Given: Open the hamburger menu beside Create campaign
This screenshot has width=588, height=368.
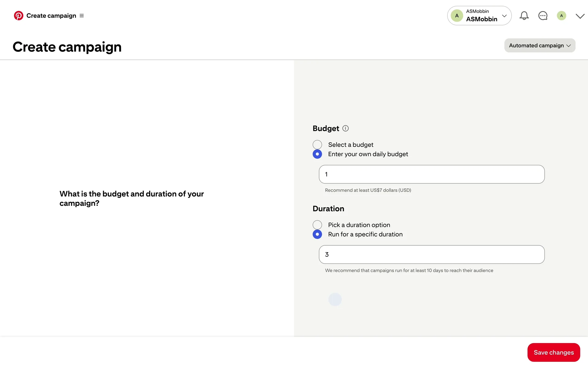Looking at the screenshot, I should [82, 16].
